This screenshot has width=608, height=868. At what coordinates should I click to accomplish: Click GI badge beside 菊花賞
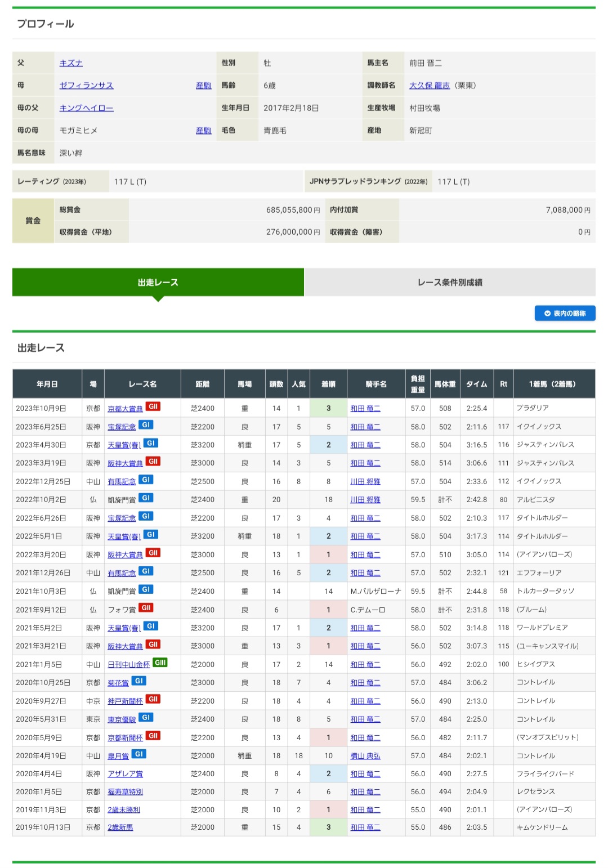[139, 681]
